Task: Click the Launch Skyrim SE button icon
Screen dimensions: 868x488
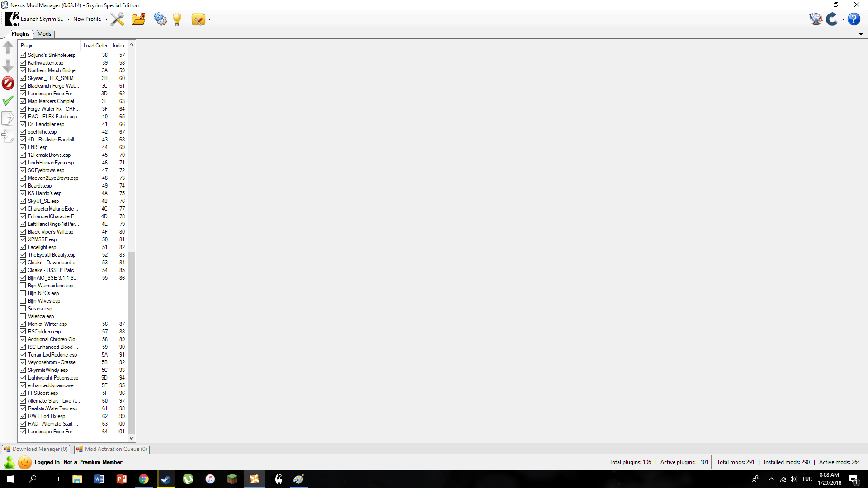Action: (x=11, y=19)
